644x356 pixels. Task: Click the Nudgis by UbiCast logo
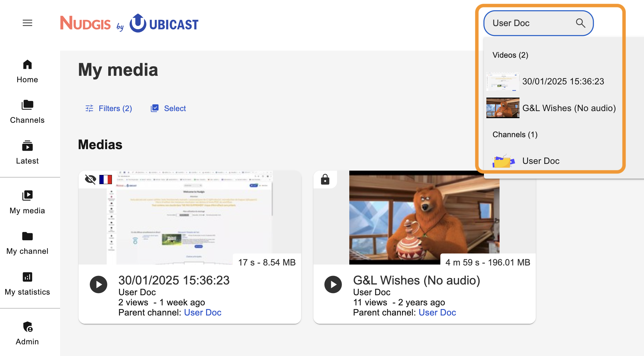tap(129, 23)
